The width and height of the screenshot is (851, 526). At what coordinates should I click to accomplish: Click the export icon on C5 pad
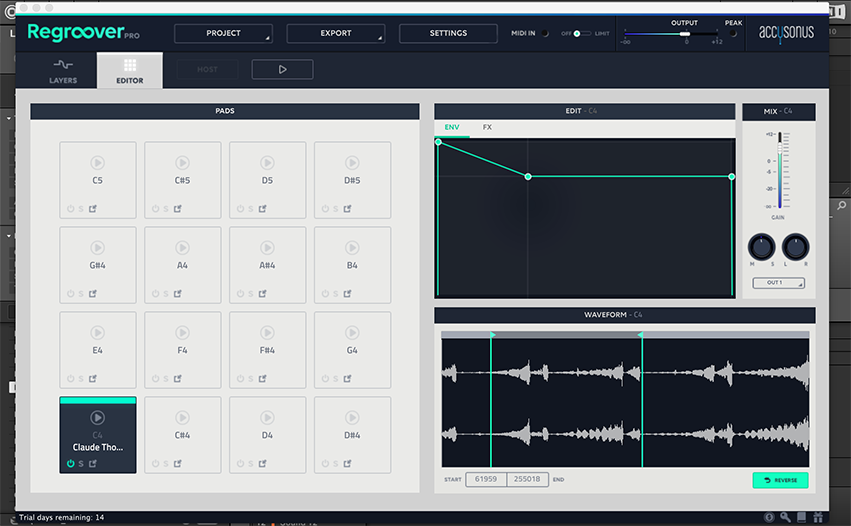(93, 208)
